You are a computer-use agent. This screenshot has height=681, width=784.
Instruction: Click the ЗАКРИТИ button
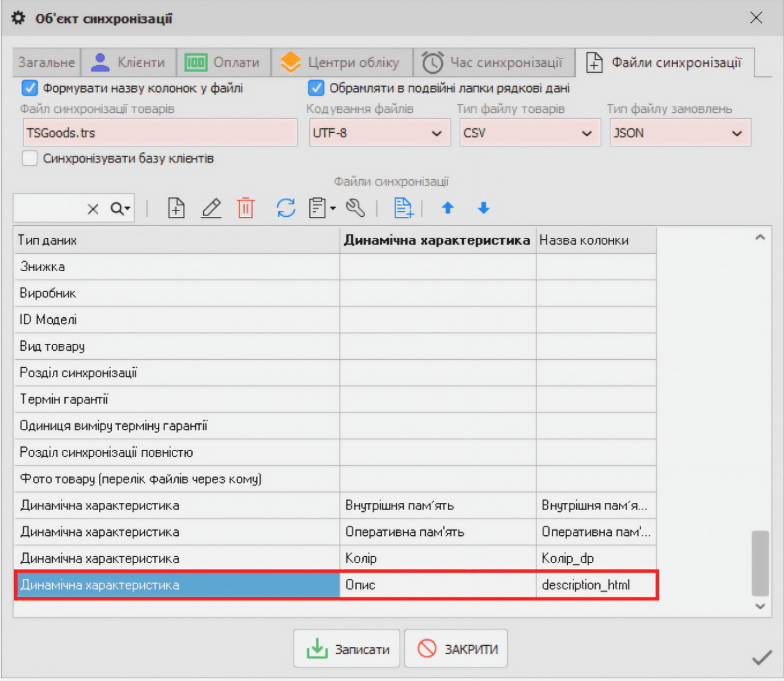(456, 649)
